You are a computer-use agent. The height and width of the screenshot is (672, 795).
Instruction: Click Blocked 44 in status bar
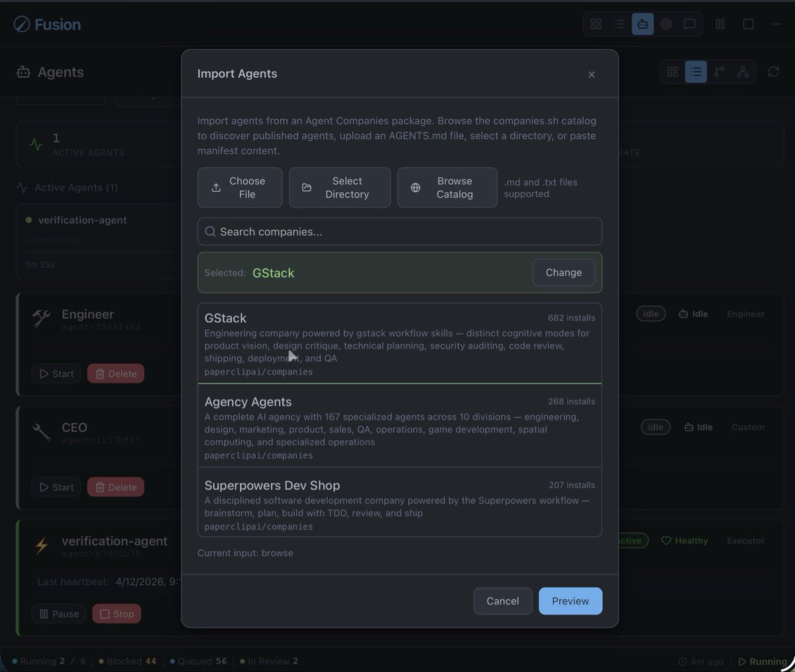[x=128, y=661]
